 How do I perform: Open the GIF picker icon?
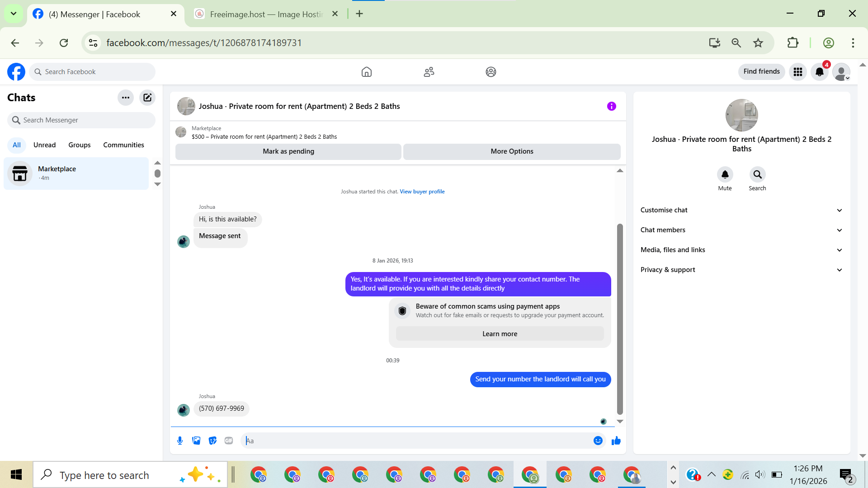click(x=229, y=441)
